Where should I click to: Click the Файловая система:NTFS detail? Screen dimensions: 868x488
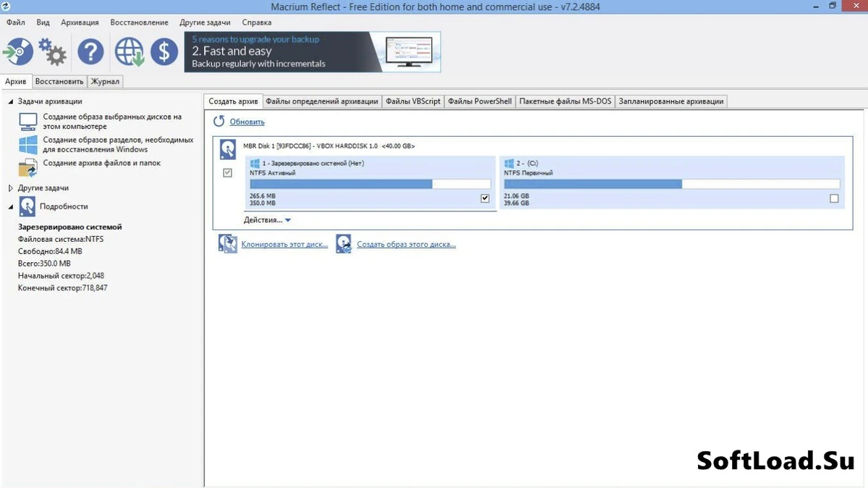click(x=61, y=239)
